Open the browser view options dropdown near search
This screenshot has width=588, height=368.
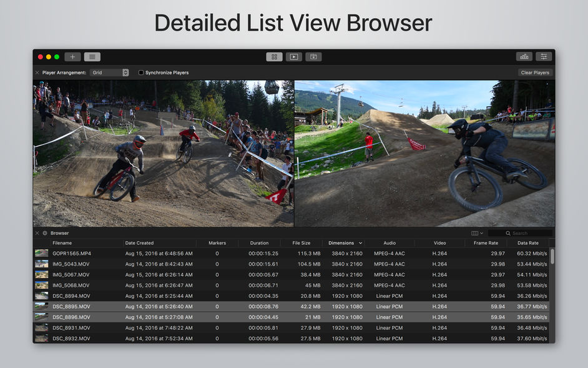point(476,232)
